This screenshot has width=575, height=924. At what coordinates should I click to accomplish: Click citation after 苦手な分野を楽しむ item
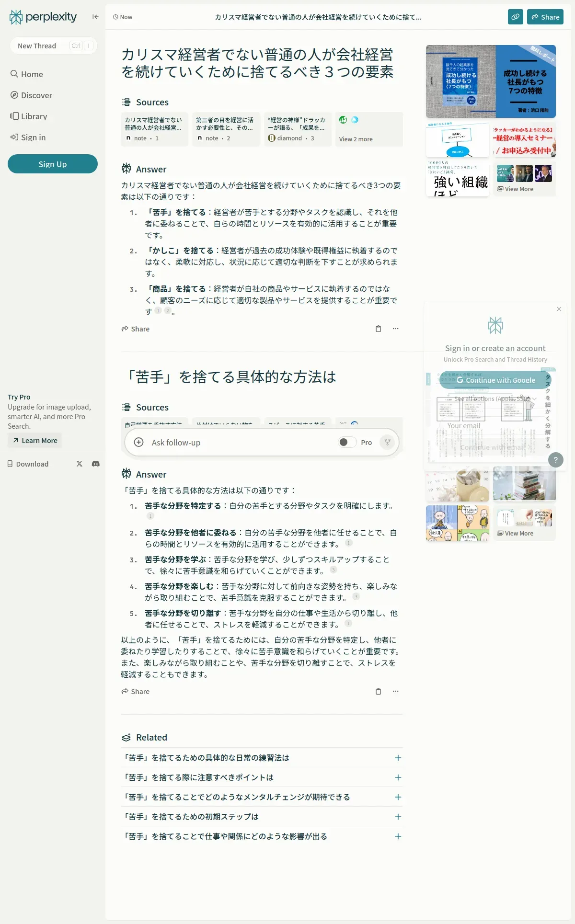coord(356,596)
